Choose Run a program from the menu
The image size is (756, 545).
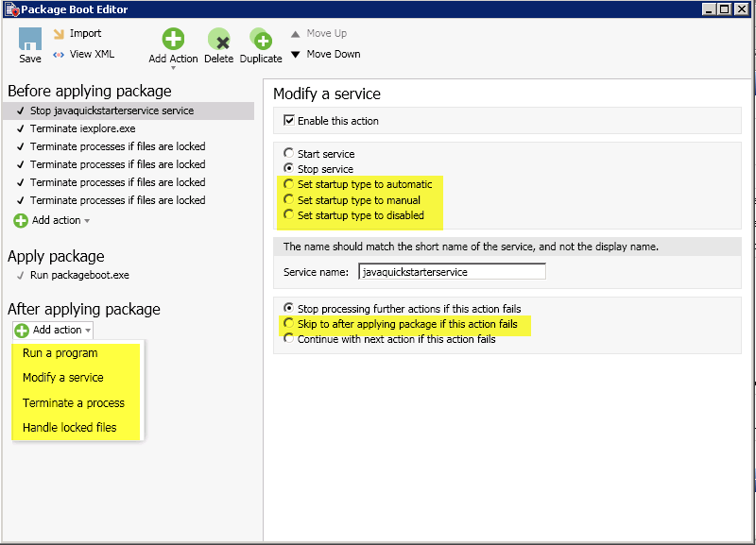point(60,353)
